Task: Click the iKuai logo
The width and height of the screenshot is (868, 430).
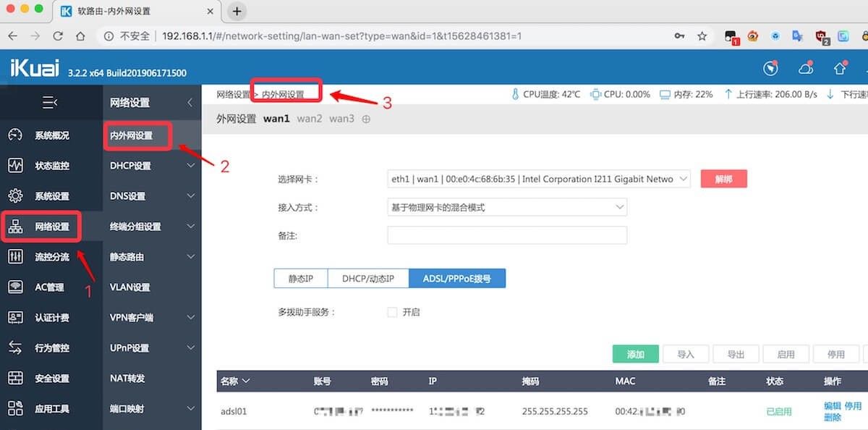Action: 35,67
